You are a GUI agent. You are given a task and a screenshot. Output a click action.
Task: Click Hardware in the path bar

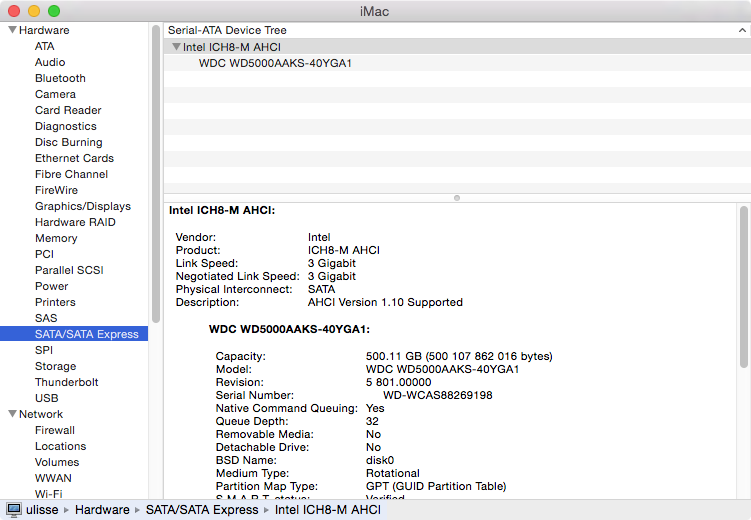102,510
